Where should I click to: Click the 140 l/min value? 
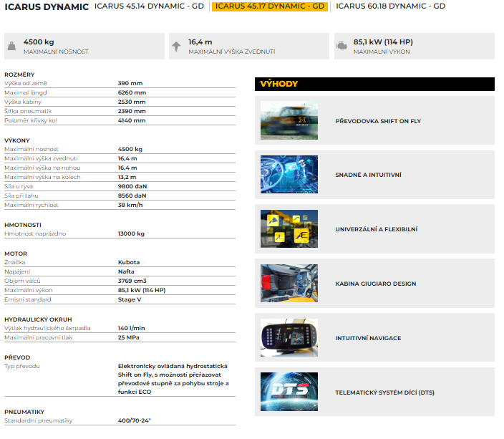click(x=131, y=329)
